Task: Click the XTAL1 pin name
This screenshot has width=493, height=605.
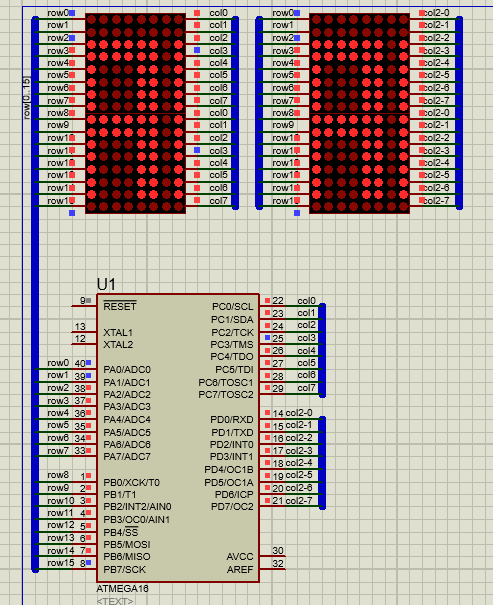Action: (118, 332)
